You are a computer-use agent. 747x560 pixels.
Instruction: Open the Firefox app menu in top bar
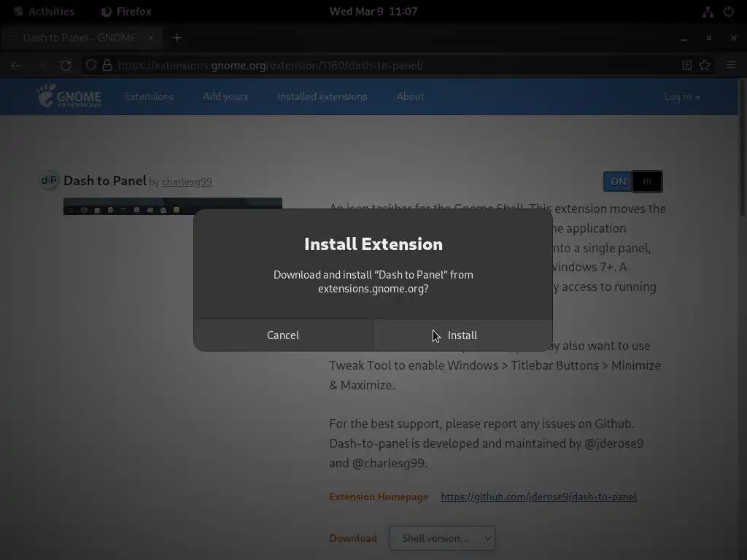pyautogui.click(x=127, y=12)
